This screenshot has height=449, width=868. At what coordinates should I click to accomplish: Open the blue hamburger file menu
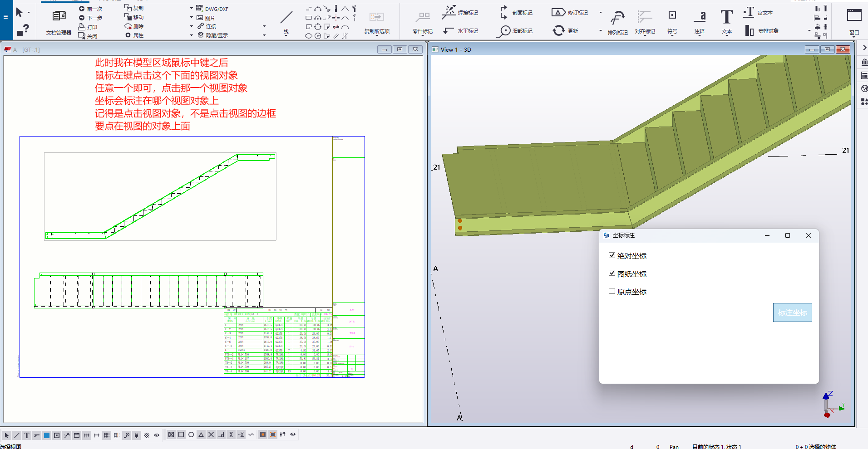coord(5,17)
